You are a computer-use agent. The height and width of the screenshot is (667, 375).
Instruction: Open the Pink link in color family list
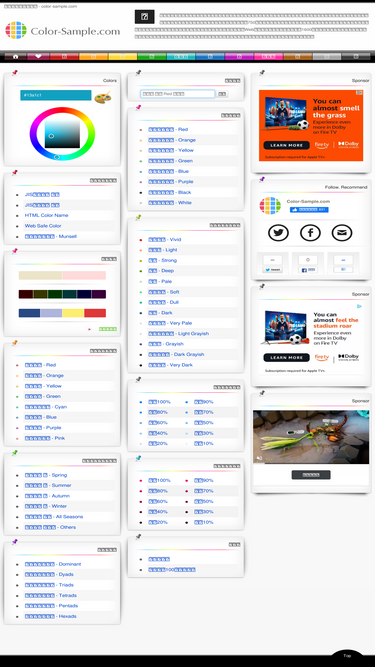pyautogui.click(x=45, y=438)
